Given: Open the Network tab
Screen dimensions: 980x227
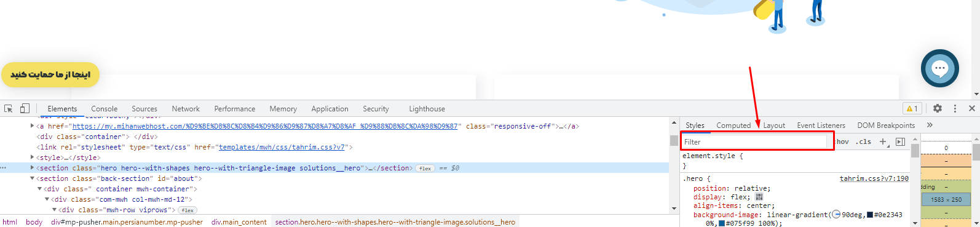Looking at the screenshot, I should coord(186,109).
